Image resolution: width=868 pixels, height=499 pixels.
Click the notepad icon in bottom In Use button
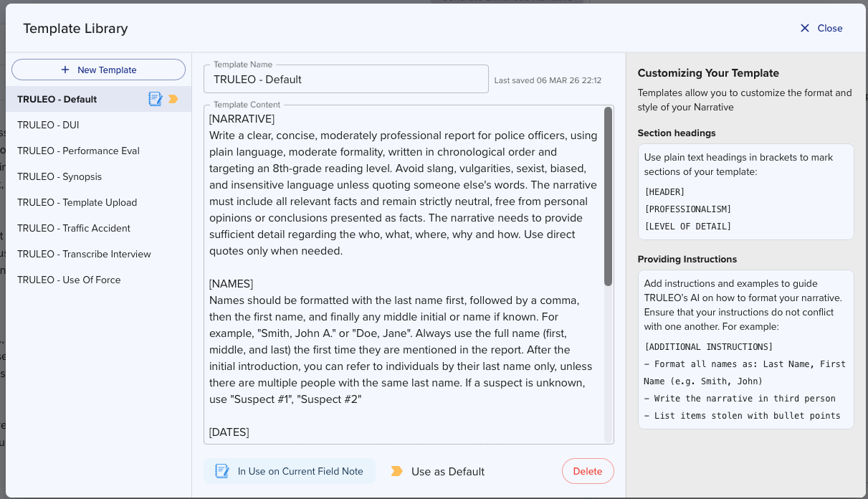coord(222,471)
